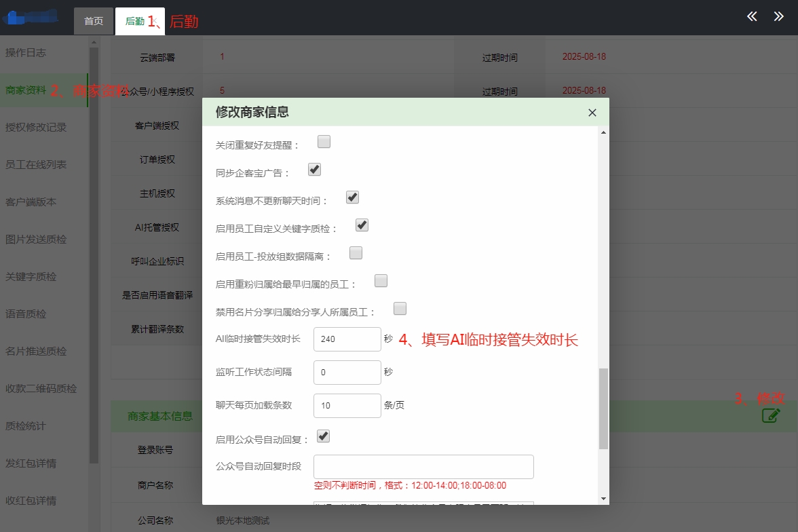Click the left double-chevron icon at top right
This screenshot has height=532, width=798.
(750, 16)
